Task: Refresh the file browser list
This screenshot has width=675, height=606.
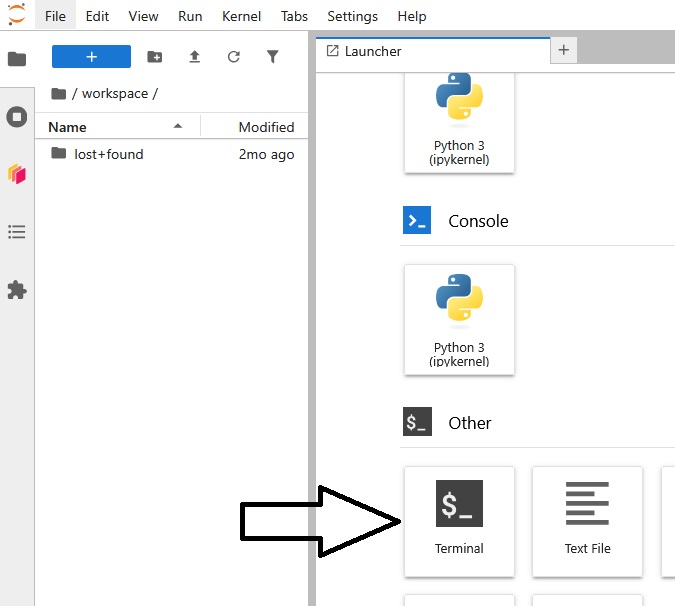Action: pos(233,57)
